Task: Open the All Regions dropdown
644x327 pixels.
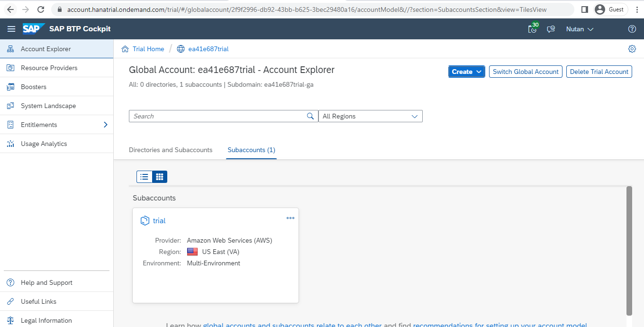Action: click(371, 116)
